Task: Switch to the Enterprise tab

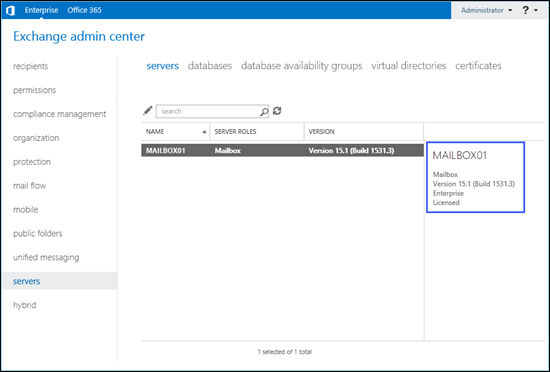Action: (x=41, y=10)
